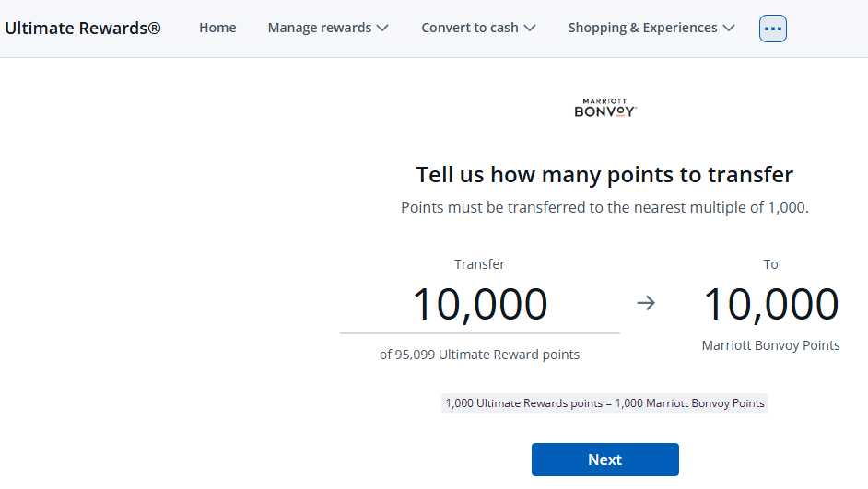Viewport: 868px width, 489px height.
Task: Open the Shopping & Experiences menu
Action: [651, 28]
